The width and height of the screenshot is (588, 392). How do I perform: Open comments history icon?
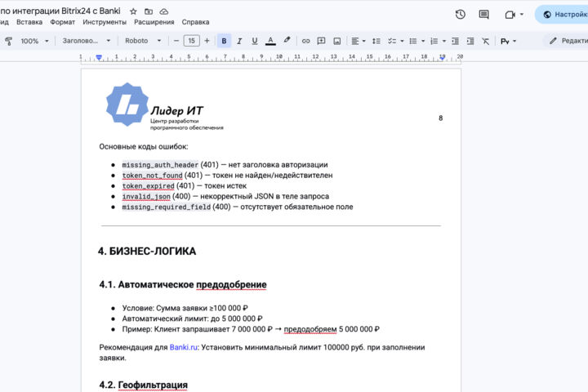point(483,14)
